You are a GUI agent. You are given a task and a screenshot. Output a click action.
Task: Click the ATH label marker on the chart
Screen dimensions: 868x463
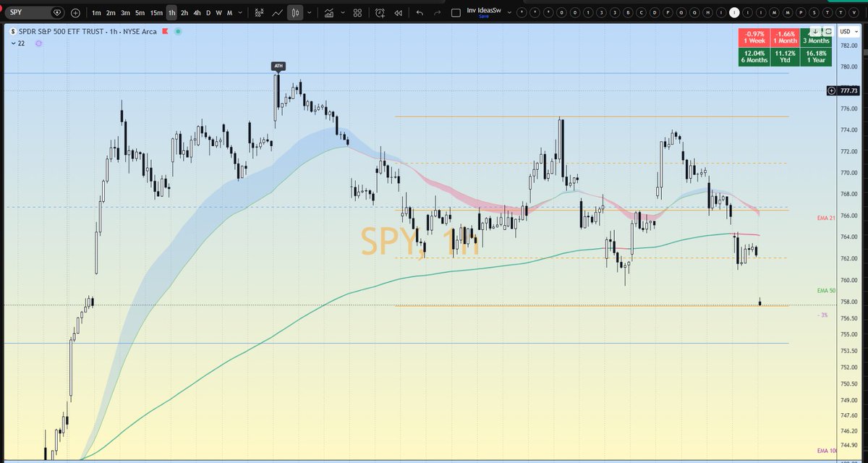(x=279, y=67)
